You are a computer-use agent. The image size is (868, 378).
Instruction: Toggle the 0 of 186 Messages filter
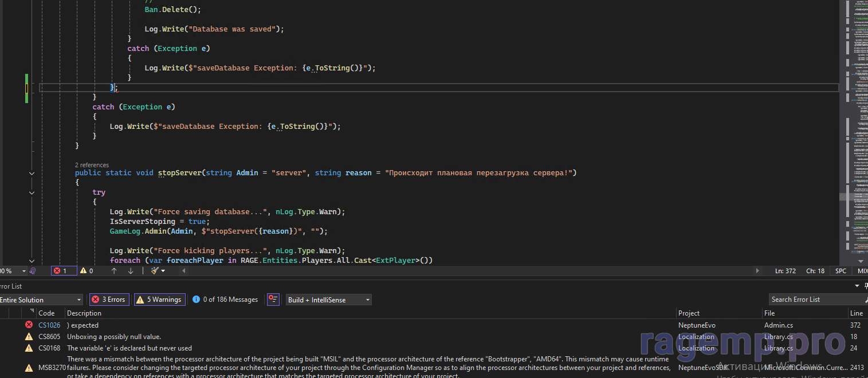point(225,300)
